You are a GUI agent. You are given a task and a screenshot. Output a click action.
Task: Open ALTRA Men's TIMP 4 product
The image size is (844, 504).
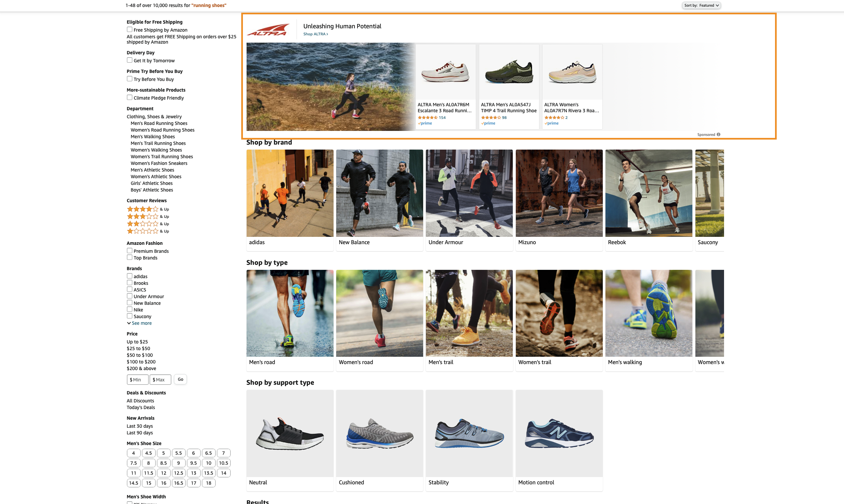[x=509, y=87]
